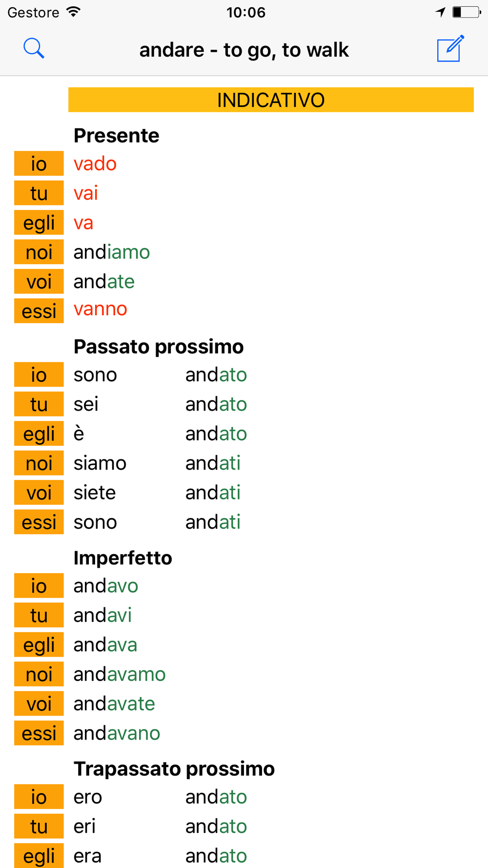
Task: Tap the 'voi' label under Passato prossimo
Action: [39, 493]
